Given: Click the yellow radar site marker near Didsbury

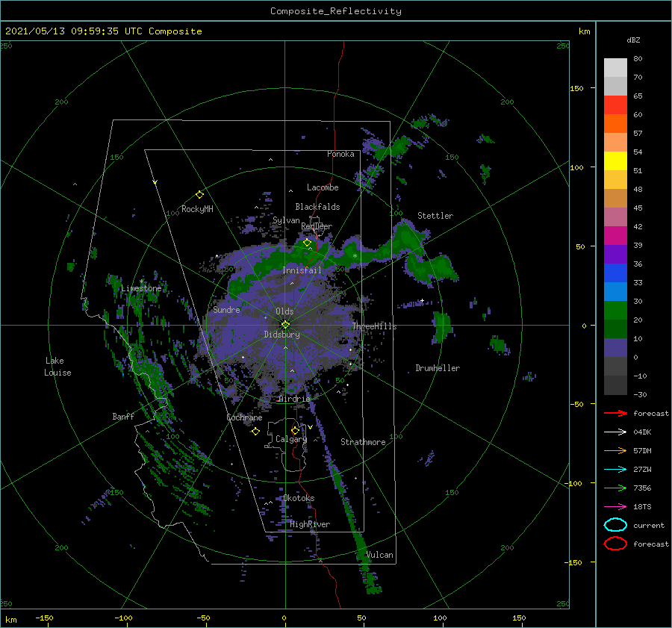Looking at the screenshot, I should point(285,325).
